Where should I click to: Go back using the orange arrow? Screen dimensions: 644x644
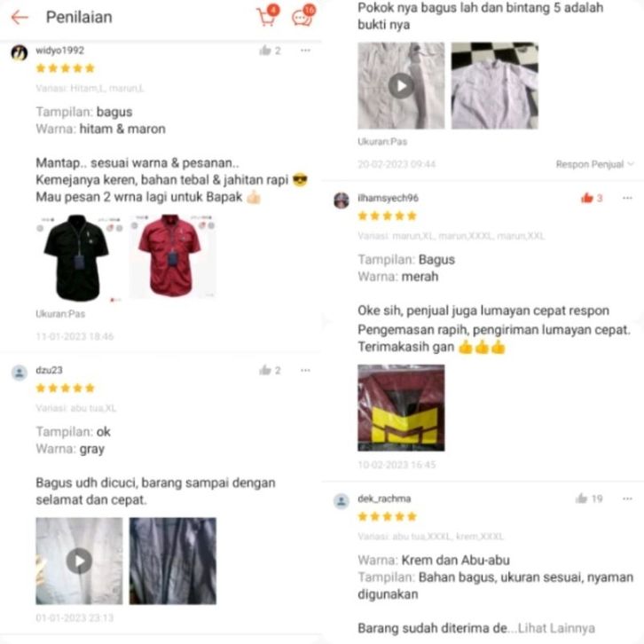coord(20,17)
